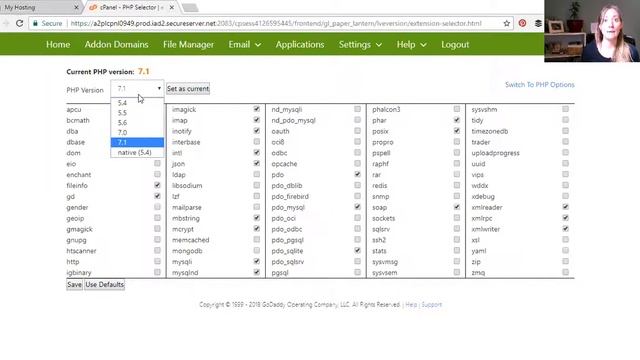Enable the interbase extension

[256, 142]
